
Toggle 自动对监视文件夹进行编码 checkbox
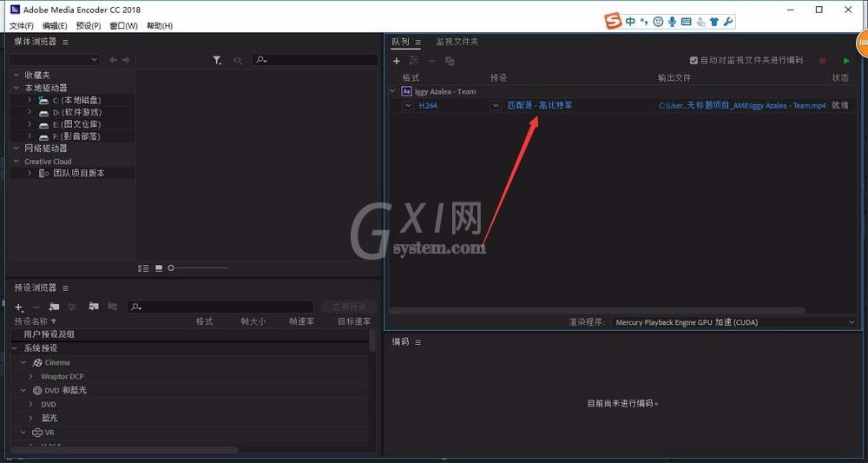(694, 60)
